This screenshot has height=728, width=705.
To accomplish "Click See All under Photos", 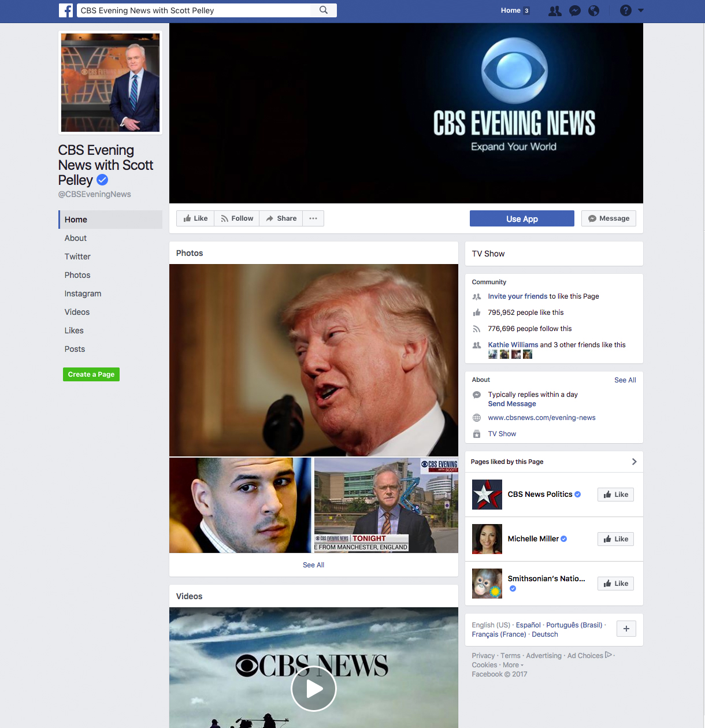I will click(313, 565).
